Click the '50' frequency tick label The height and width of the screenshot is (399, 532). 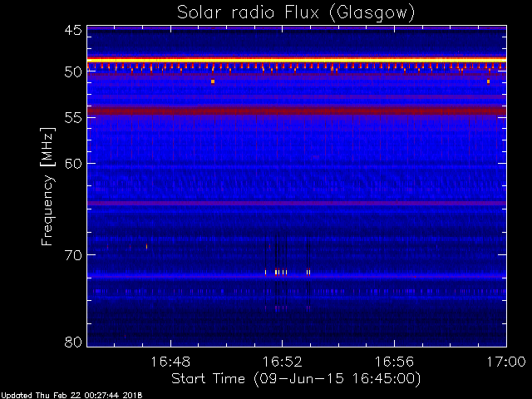click(x=73, y=72)
